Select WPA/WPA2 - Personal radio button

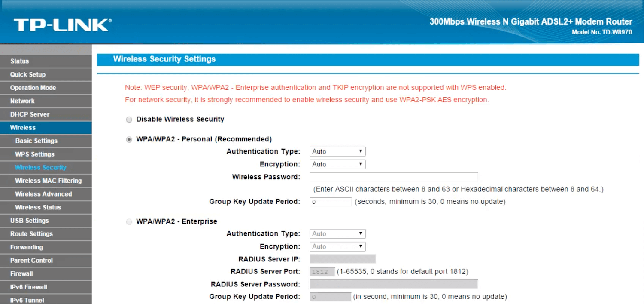[x=129, y=140]
